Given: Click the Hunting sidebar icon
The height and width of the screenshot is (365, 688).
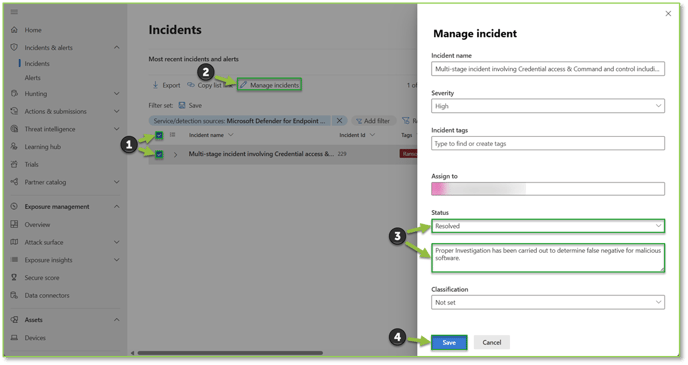Looking at the screenshot, I should (x=14, y=93).
